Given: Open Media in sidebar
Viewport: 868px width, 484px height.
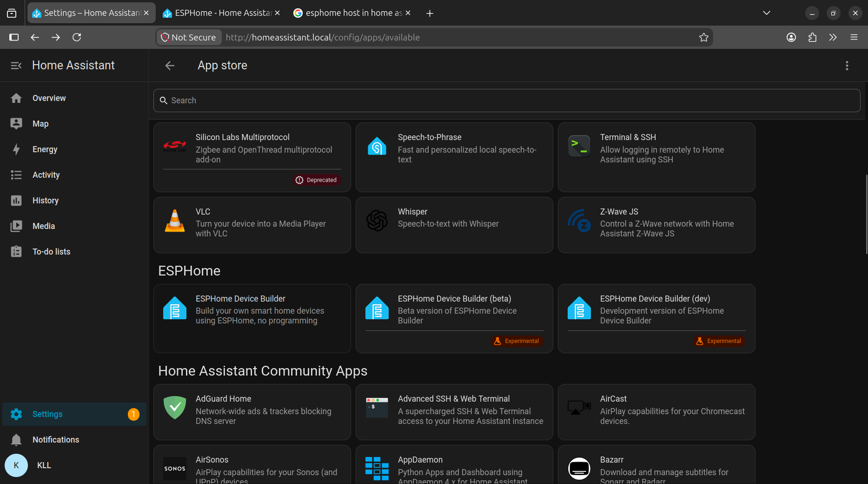Looking at the screenshot, I should pyautogui.click(x=74, y=226).
